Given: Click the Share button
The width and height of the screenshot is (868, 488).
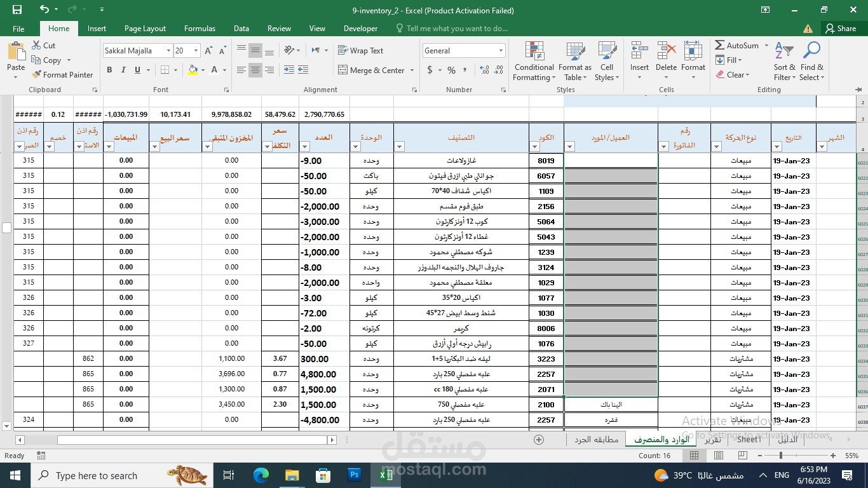Looking at the screenshot, I should 840,29.
